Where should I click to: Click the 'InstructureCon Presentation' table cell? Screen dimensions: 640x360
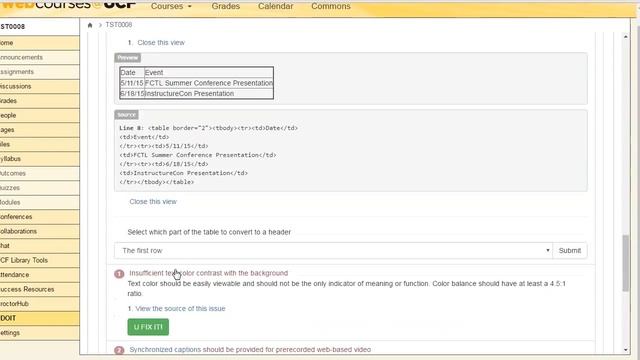point(209,93)
